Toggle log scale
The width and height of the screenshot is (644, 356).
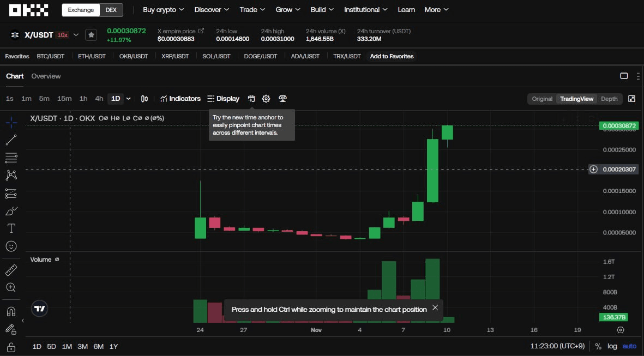[x=612, y=346]
